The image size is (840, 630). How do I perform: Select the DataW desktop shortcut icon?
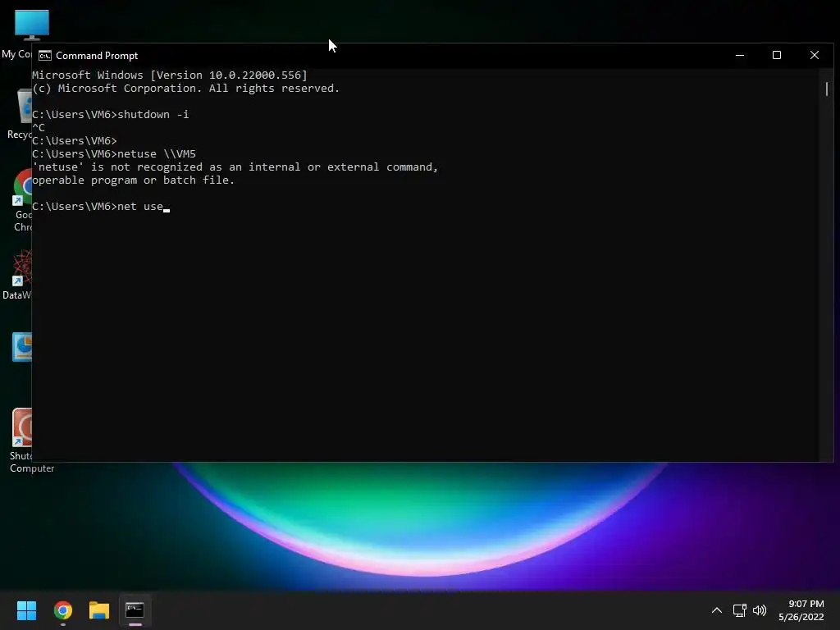click(22, 268)
